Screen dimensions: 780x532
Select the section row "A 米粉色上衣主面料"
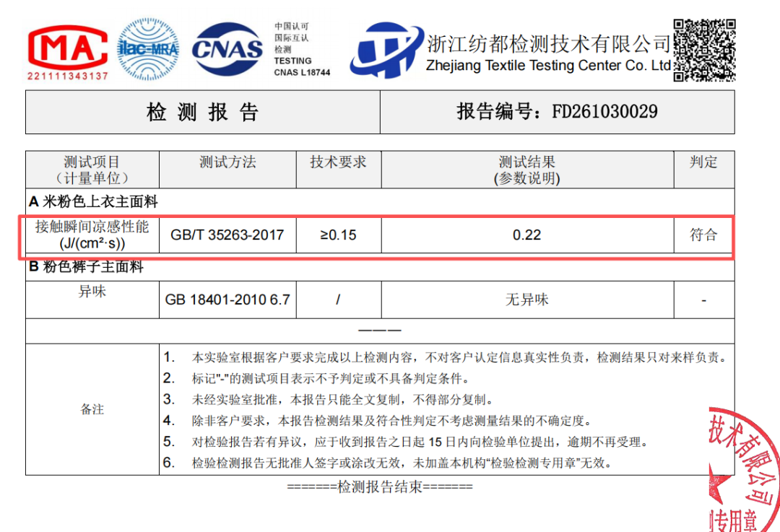tap(380, 202)
